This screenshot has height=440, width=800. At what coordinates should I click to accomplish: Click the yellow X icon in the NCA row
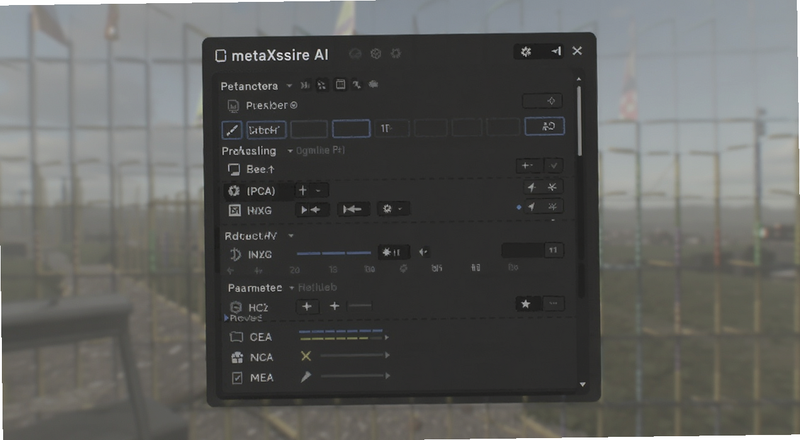click(306, 356)
